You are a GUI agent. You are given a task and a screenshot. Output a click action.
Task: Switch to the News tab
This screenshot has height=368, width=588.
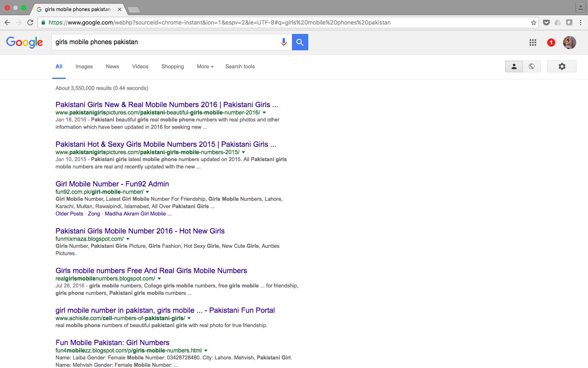tap(112, 67)
